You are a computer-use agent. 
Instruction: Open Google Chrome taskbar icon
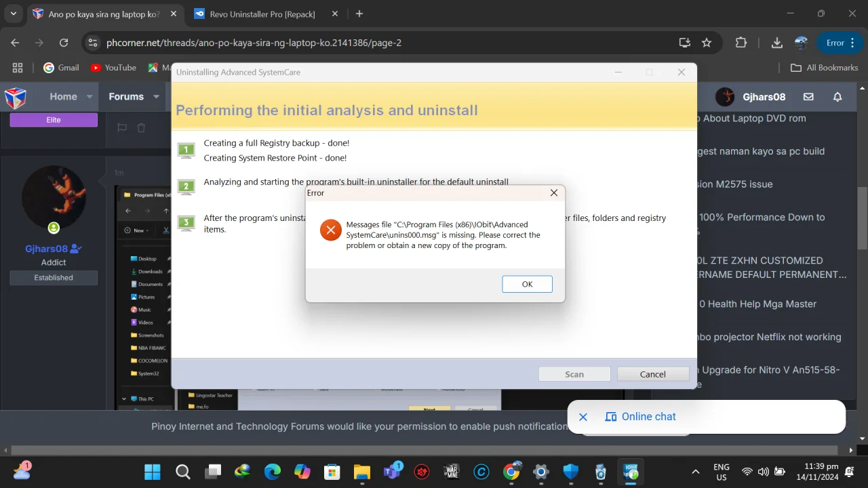tap(511, 472)
